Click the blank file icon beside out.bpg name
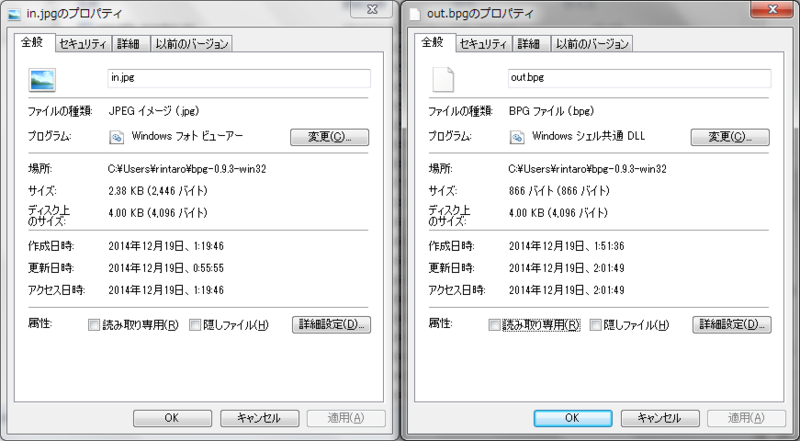The image size is (800, 441). point(443,80)
